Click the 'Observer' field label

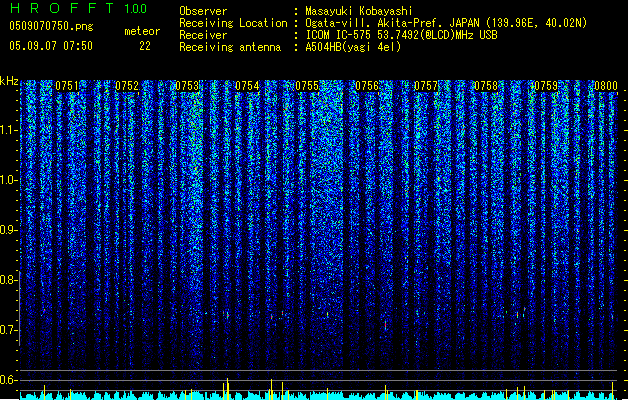point(203,11)
